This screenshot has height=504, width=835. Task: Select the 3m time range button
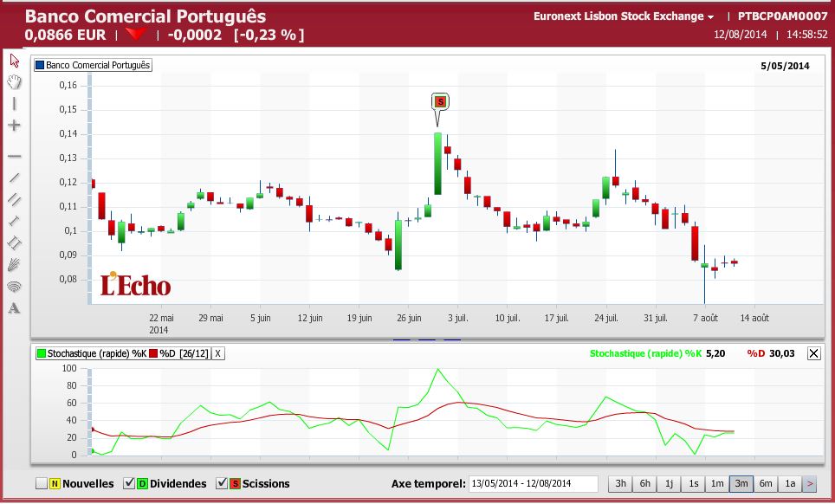pos(741,484)
